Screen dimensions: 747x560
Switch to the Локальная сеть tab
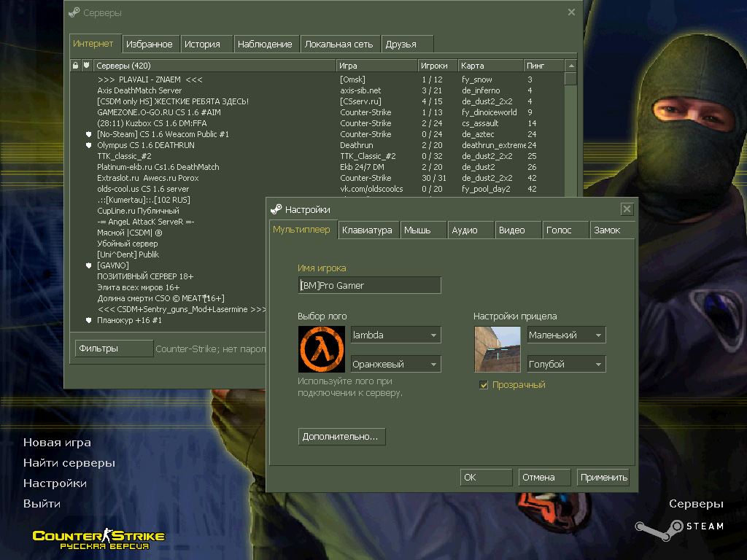[340, 44]
